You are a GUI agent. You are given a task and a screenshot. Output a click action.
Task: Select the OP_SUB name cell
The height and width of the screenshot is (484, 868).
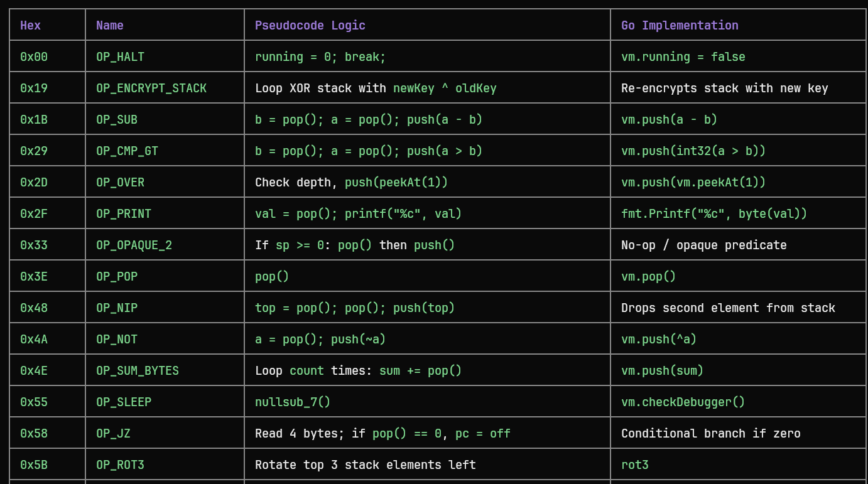pos(165,119)
